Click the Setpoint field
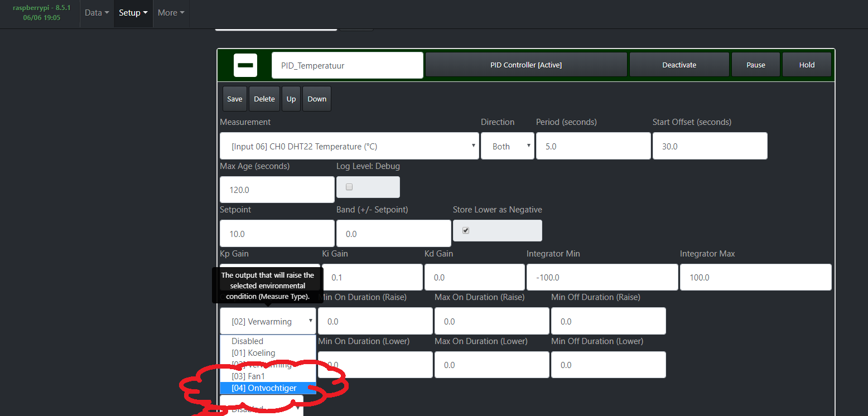The width and height of the screenshot is (868, 416). pos(277,234)
